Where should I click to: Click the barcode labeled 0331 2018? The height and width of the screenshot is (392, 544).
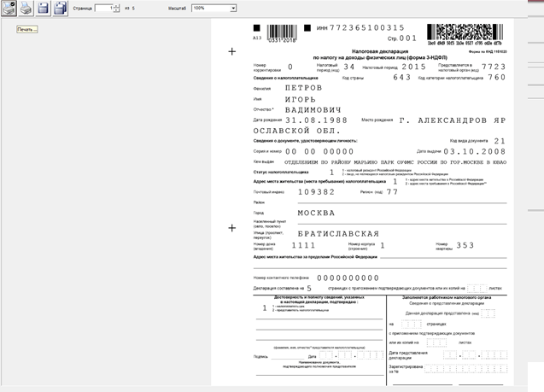[x=282, y=33]
